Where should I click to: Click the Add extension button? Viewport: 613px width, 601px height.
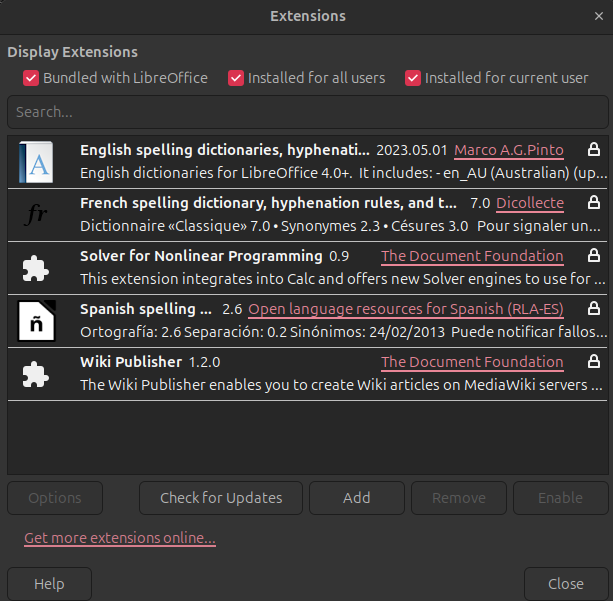click(x=356, y=498)
